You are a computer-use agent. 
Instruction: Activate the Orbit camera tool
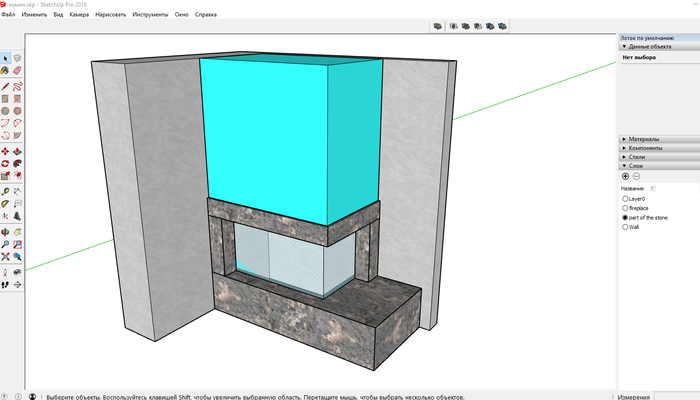click(6, 232)
